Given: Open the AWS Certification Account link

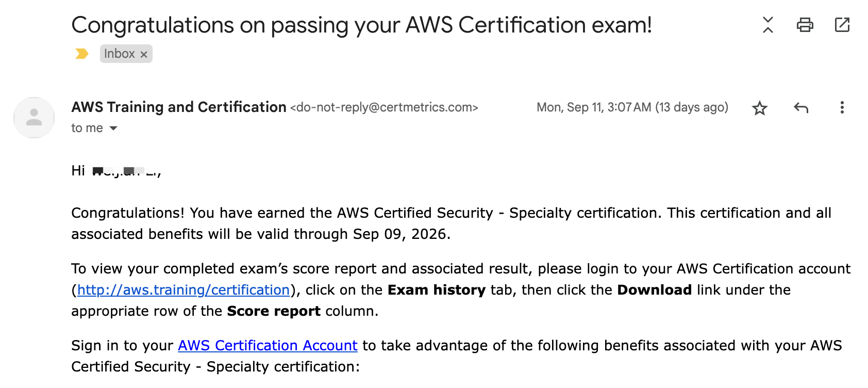Looking at the screenshot, I should (268, 346).
